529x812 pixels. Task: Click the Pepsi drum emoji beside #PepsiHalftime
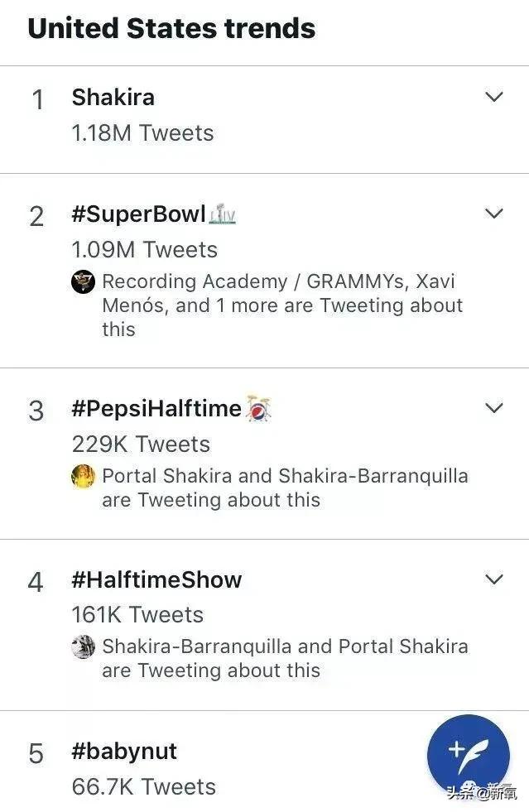(258, 409)
